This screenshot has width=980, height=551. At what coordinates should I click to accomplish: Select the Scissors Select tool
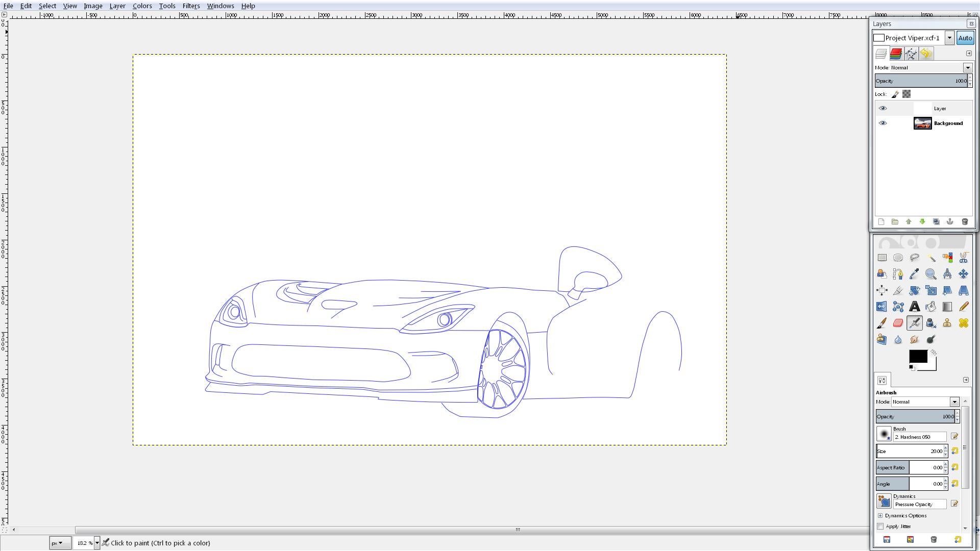964,258
